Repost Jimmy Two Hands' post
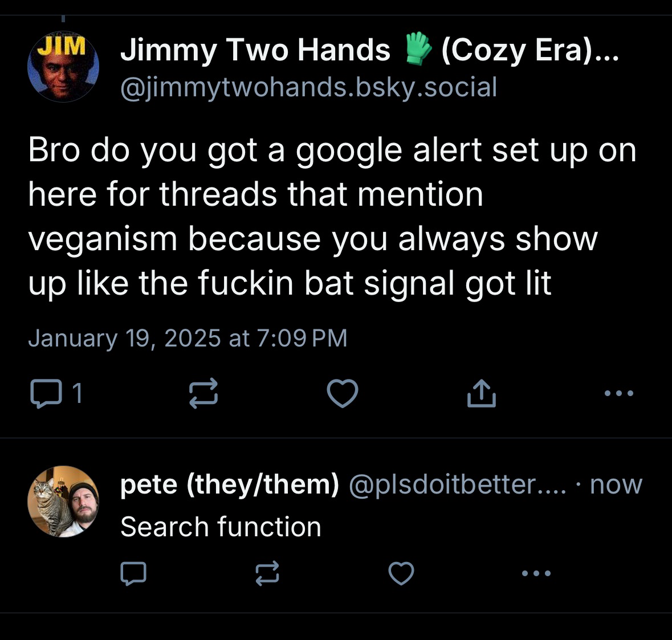 tap(203, 394)
